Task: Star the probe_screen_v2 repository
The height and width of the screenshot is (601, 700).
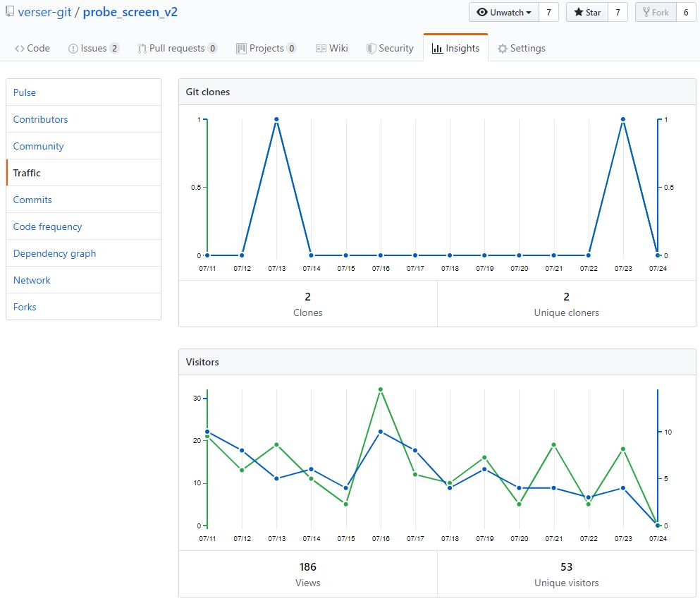Action: pos(587,12)
